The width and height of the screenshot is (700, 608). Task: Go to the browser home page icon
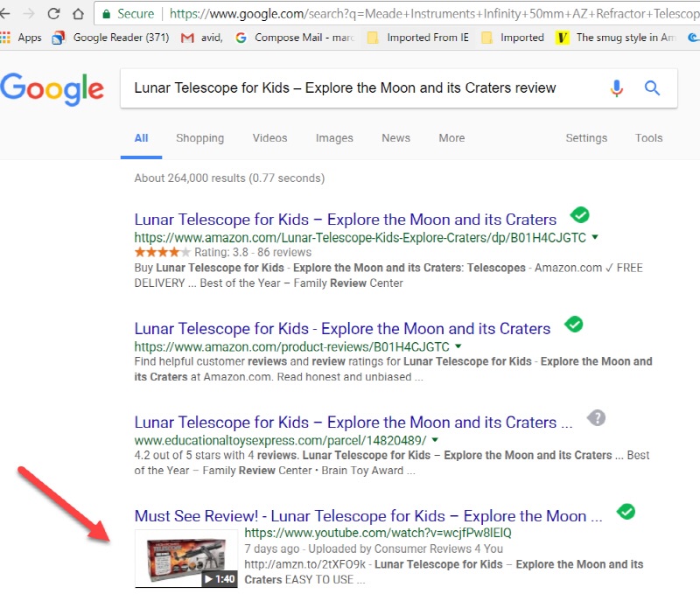click(78, 14)
